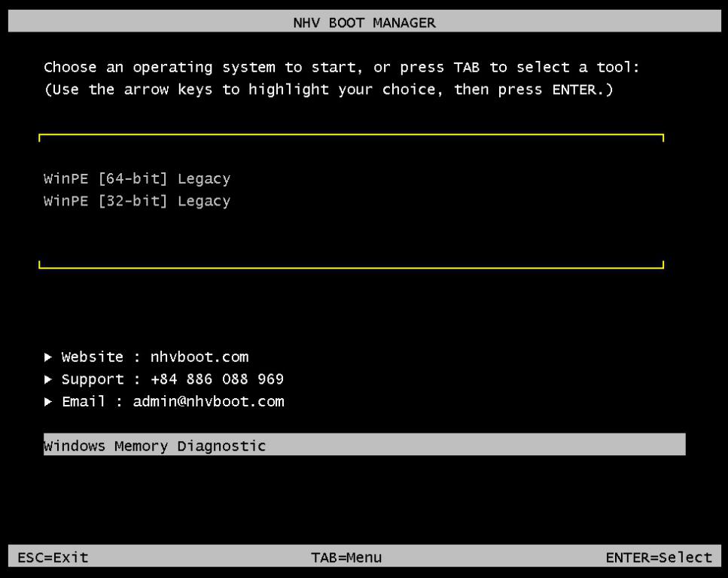Click ESC=Exit in the bottom bar

[53, 558]
